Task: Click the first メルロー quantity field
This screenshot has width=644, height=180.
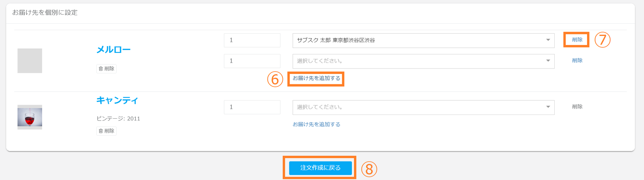Action: point(252,40)
